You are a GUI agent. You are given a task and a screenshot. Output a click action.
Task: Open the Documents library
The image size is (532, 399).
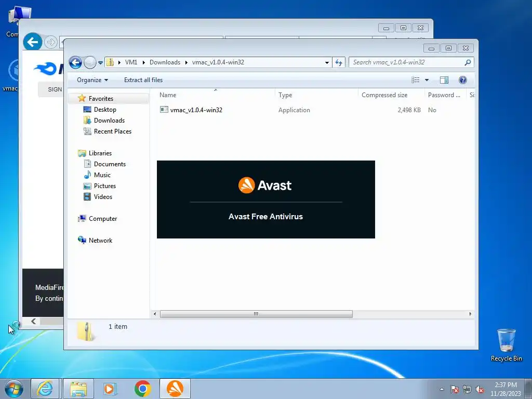(110, 164)
